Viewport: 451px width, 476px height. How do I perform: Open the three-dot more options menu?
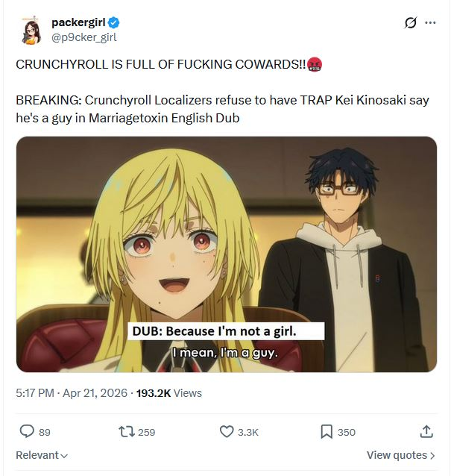click(430, 22)
